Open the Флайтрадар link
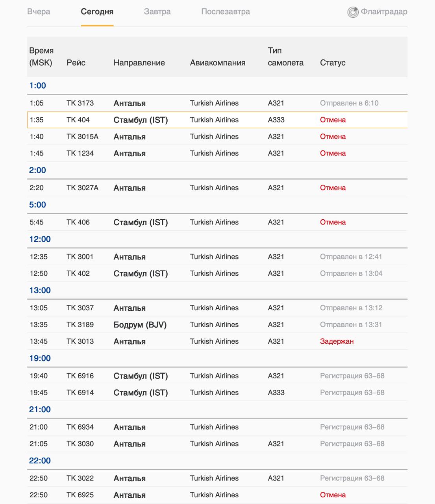Screen dimensions: 435x504 point(384,12)
